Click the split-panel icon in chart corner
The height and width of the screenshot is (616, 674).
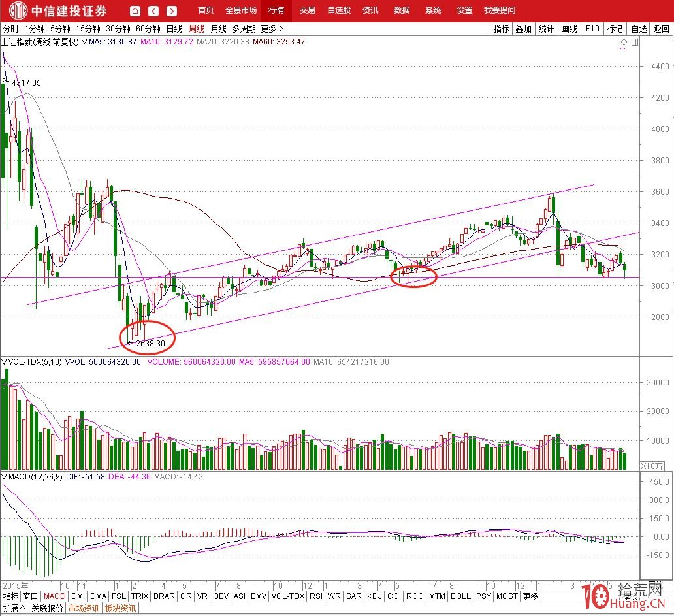pos(635,42)
